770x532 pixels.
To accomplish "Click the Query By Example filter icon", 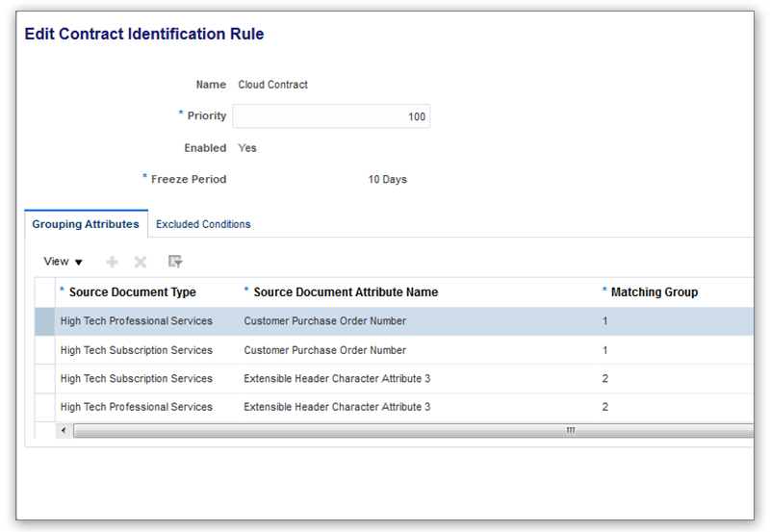I will tap(175, 262).
